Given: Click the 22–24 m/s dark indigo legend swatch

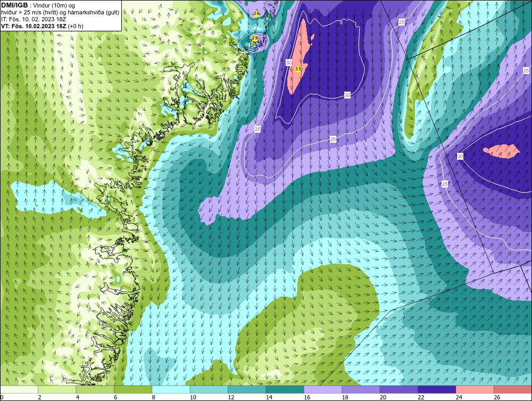Looking at the screenshot, I should (x=437, y=389).
